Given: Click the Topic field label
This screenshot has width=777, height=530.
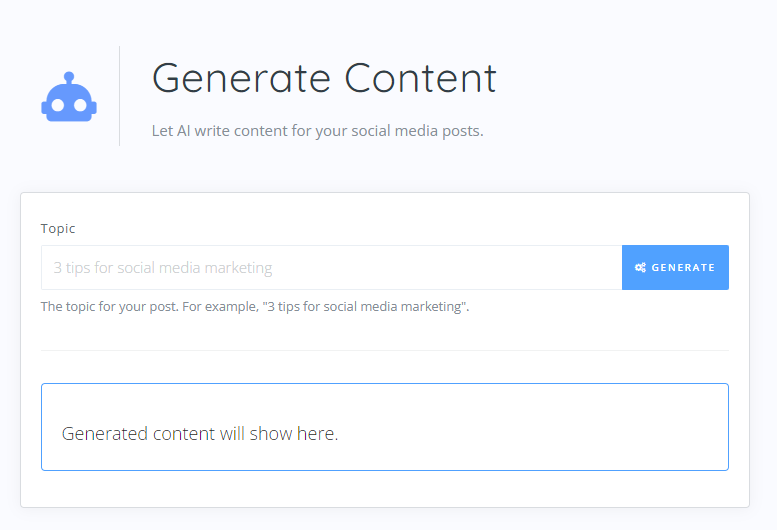Looking at the screenshot, I should click(x=58, y=229).
